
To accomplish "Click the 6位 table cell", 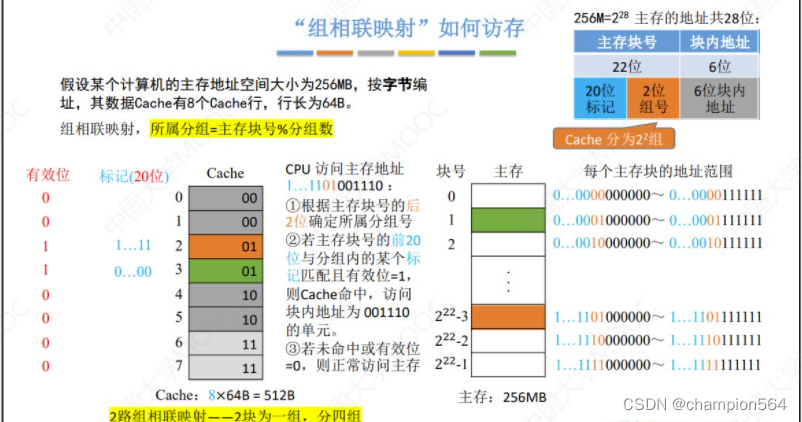I will coord(720,66).
